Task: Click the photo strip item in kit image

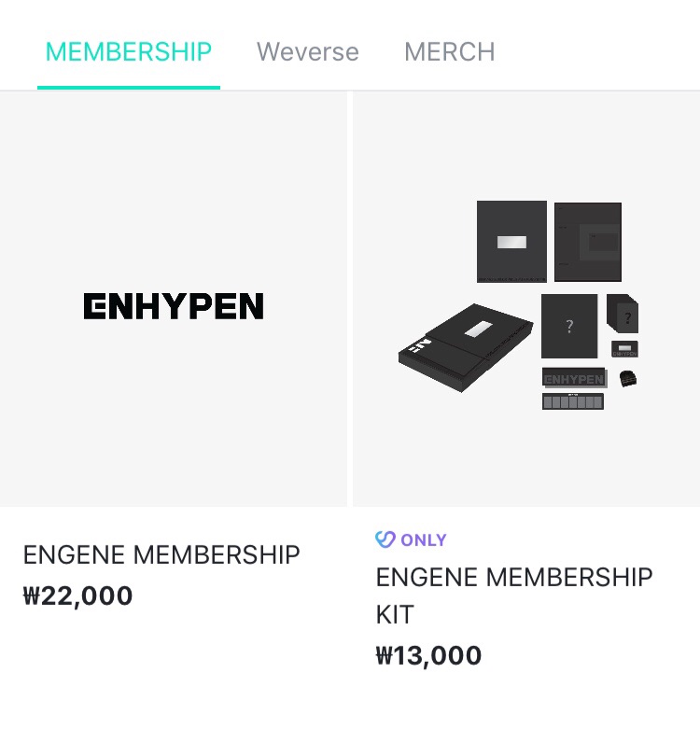Action: tap(573, 401)
